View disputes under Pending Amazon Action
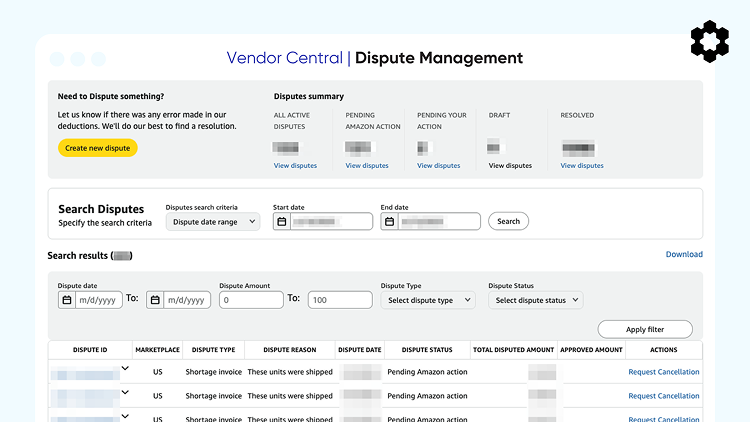The width and height of the screenshot is (750, 422). pos(367,166)
